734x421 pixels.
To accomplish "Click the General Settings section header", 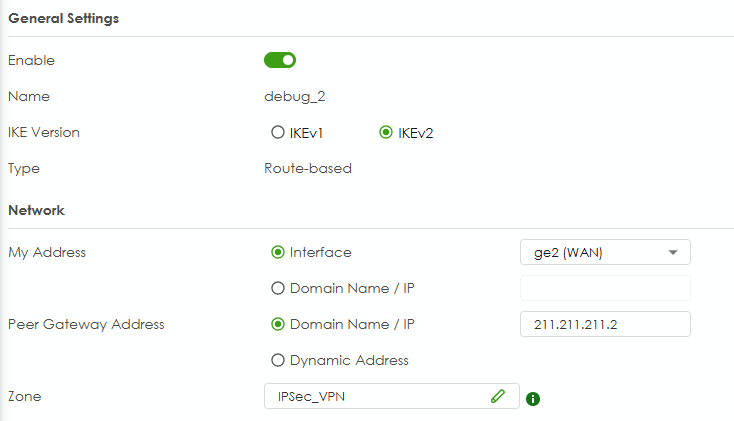I will tap(63, 19).
